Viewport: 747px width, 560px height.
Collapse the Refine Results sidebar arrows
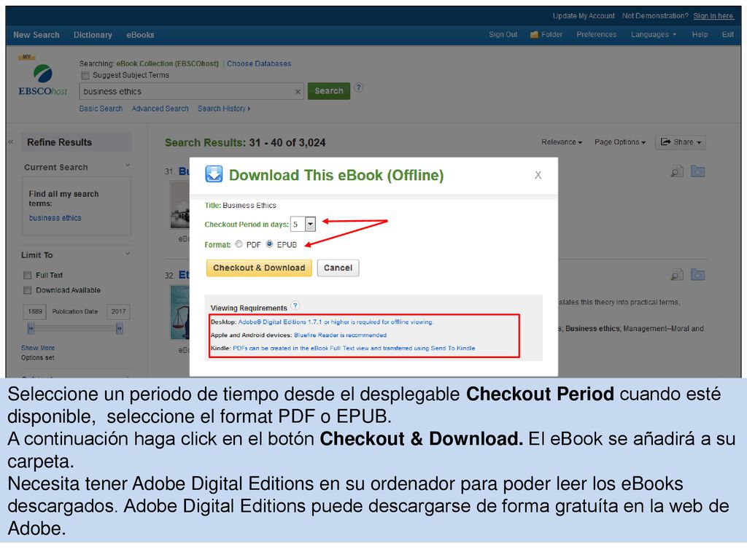coord(10,142)
